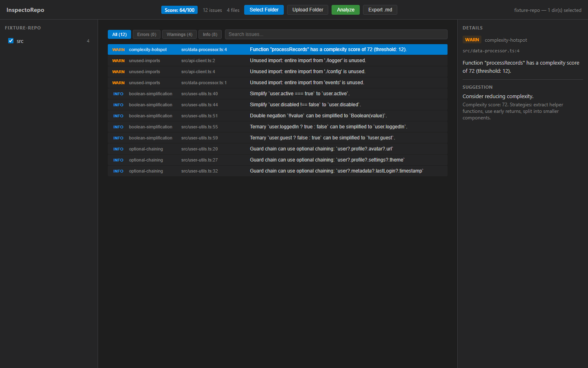588x368 pixels.
Task: Select the optional chaining avatar?.url issue
Action: click(x=278, y=149)
